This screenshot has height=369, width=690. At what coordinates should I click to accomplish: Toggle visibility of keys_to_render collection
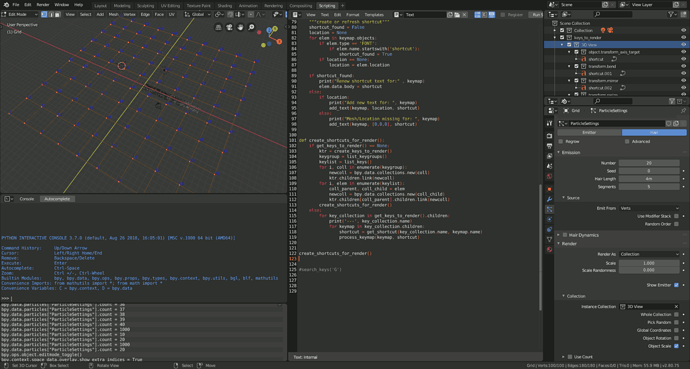[683, 37]
